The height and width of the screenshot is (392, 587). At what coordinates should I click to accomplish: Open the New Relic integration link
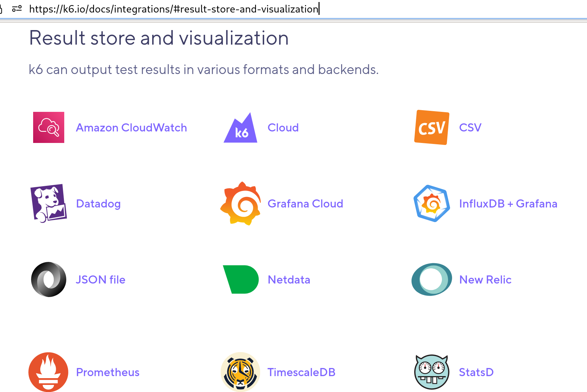[485, 279]
